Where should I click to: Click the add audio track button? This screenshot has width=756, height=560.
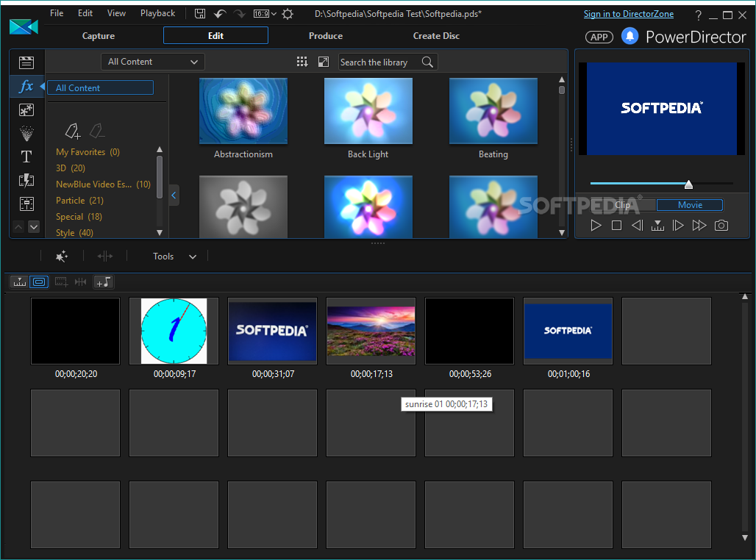[x=104, y=282]
